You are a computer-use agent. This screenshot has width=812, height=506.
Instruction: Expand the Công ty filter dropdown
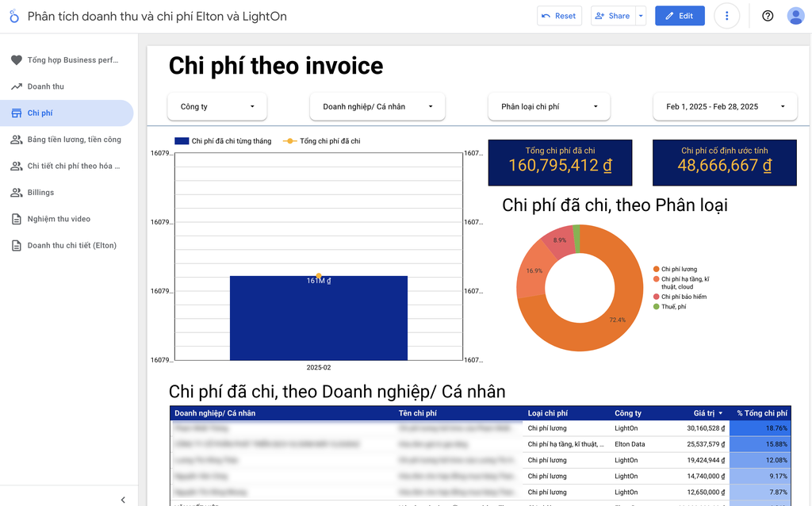click(217, 106)
